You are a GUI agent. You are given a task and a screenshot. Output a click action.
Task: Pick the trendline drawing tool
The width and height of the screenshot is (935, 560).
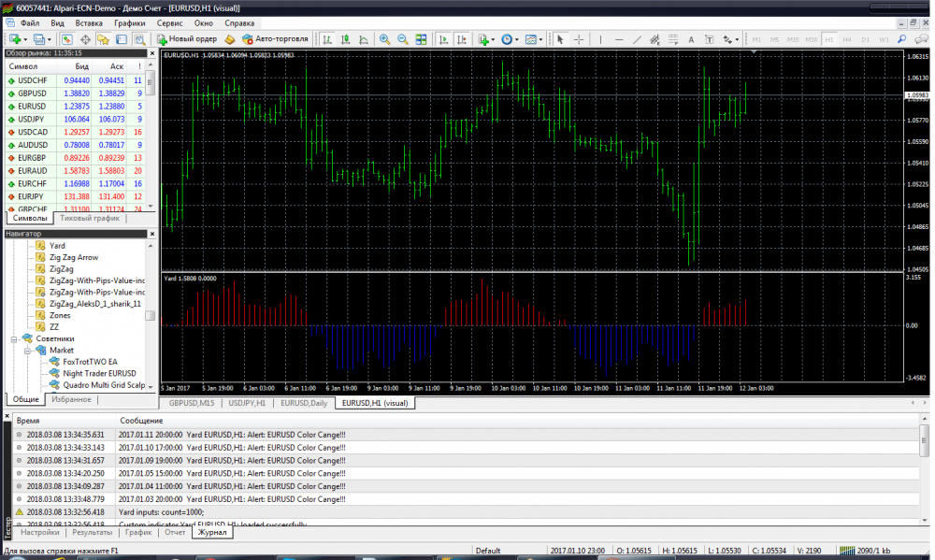pyautogui.click(x=638, y=39)
